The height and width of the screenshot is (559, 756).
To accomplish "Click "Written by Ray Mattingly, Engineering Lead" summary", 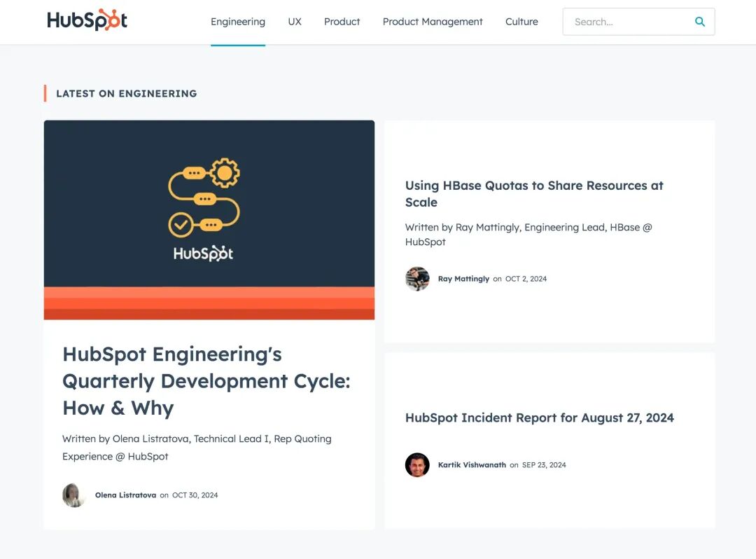I will tap(528, 235).
